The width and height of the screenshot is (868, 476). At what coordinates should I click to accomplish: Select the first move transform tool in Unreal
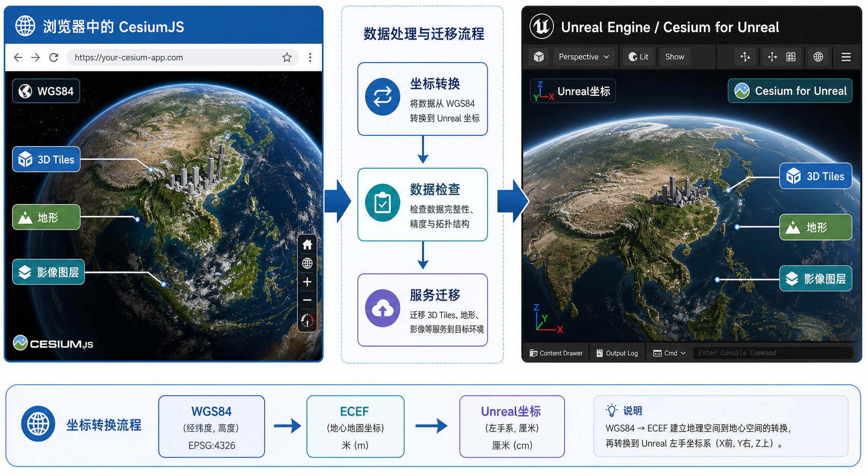pos(745,57)
